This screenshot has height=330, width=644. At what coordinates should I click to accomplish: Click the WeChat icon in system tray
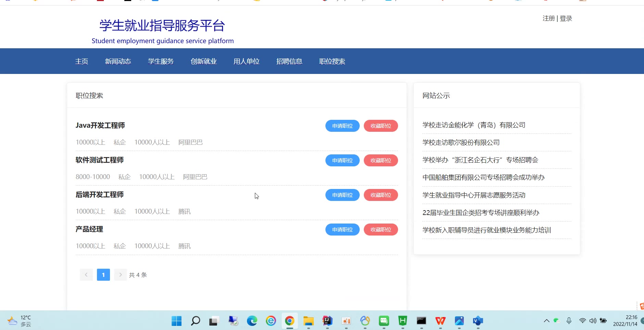[557, 321]
